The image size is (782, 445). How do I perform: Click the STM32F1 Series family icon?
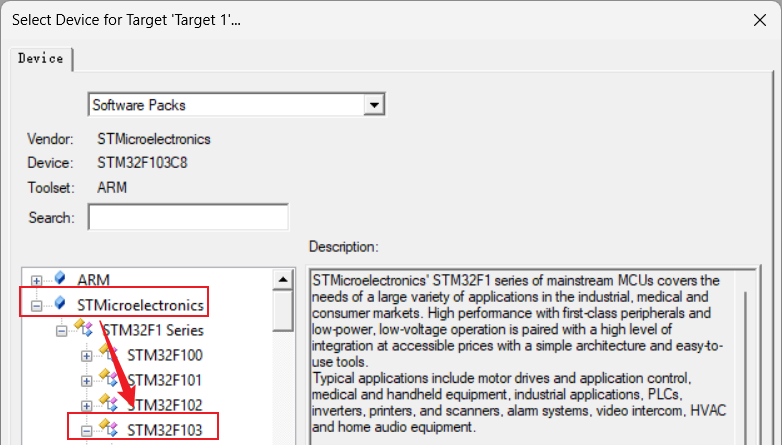(84, 327)
